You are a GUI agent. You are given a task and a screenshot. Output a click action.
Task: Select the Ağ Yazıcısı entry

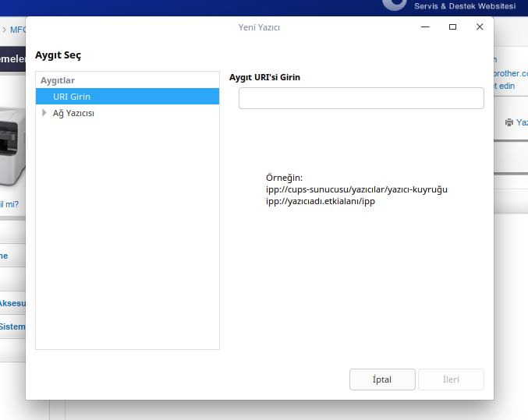[73, 113]
